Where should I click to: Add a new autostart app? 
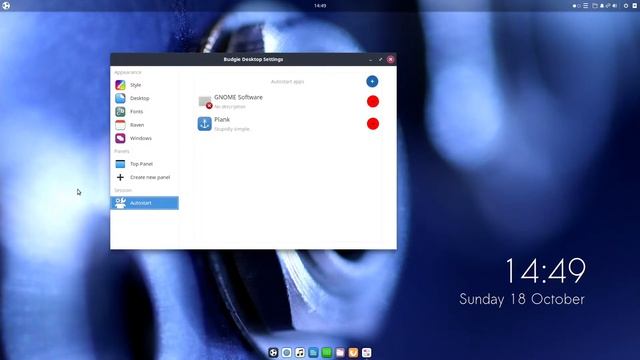click(x=372, y=81)
